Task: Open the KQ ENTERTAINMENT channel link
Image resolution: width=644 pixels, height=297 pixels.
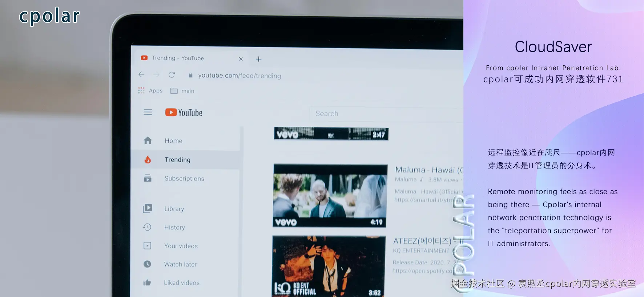Action: coord(421,251)
